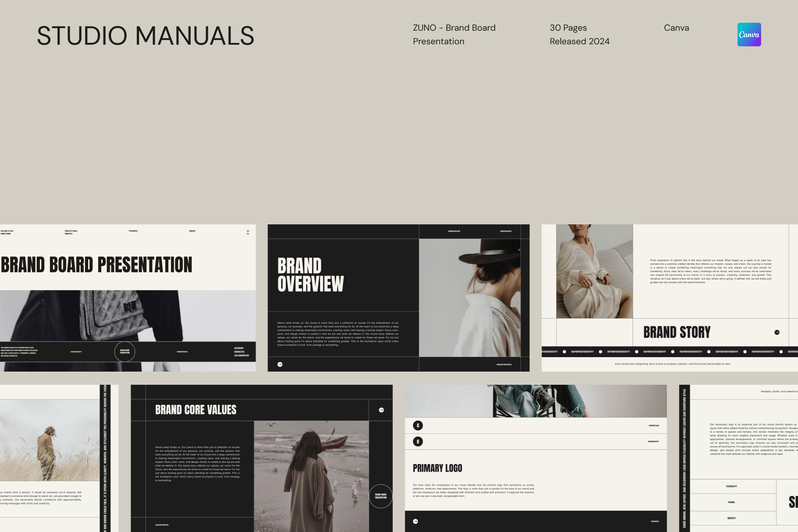
Task: Click the Canva logo icon
Action: 749,35
